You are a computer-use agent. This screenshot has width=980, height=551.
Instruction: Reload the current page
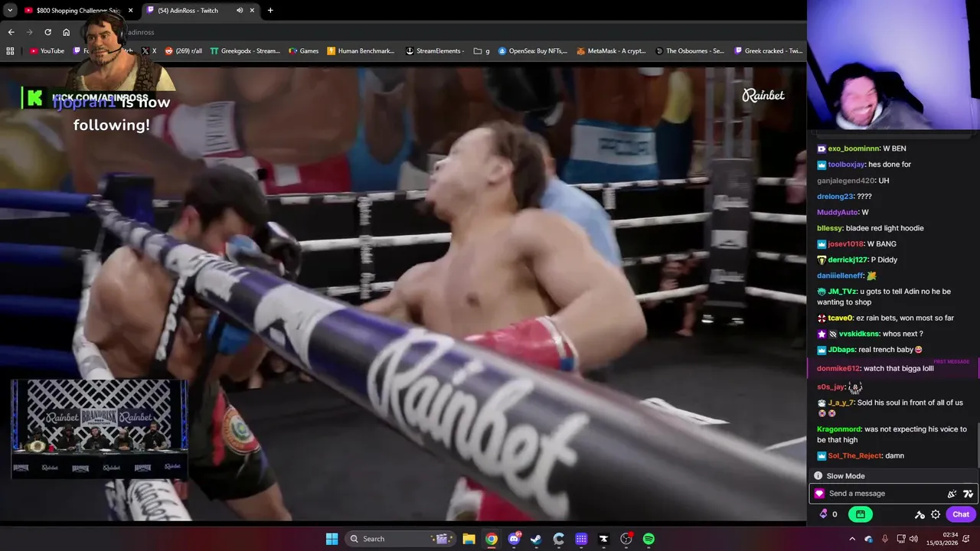tap(47, 32)
